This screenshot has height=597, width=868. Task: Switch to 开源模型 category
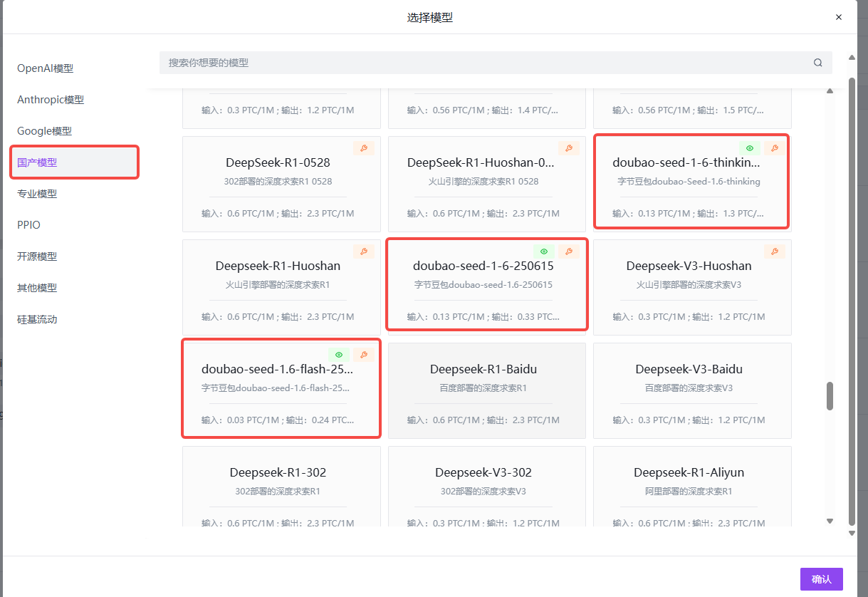click(37, 256)
